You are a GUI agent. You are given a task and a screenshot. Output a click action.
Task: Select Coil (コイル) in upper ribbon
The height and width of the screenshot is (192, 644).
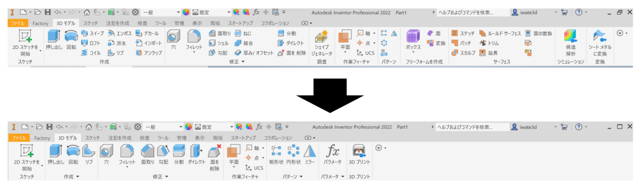tap(91, 53)
